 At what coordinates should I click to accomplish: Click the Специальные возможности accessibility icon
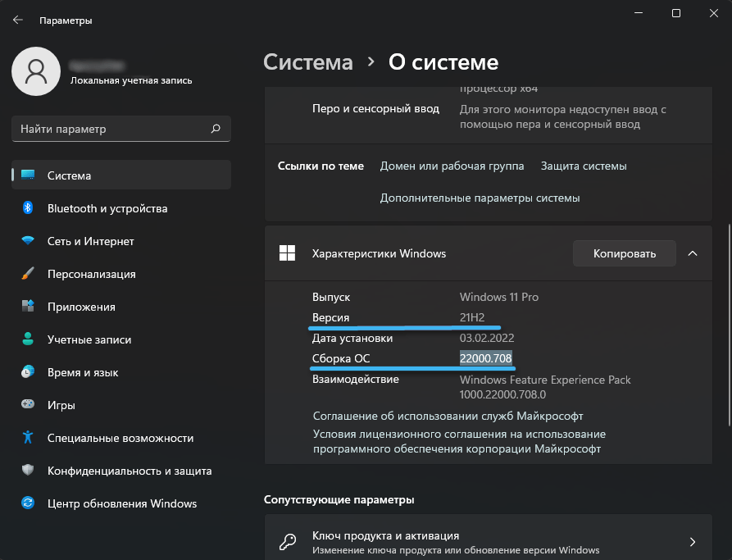(x=28, y=438)
